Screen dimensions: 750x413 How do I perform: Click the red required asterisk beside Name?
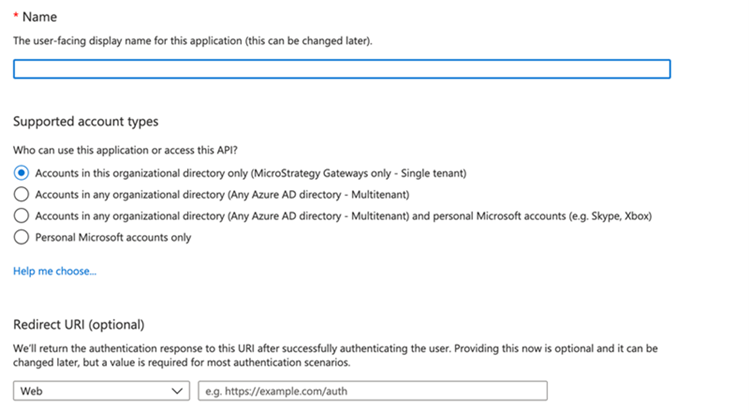[16, 17]
